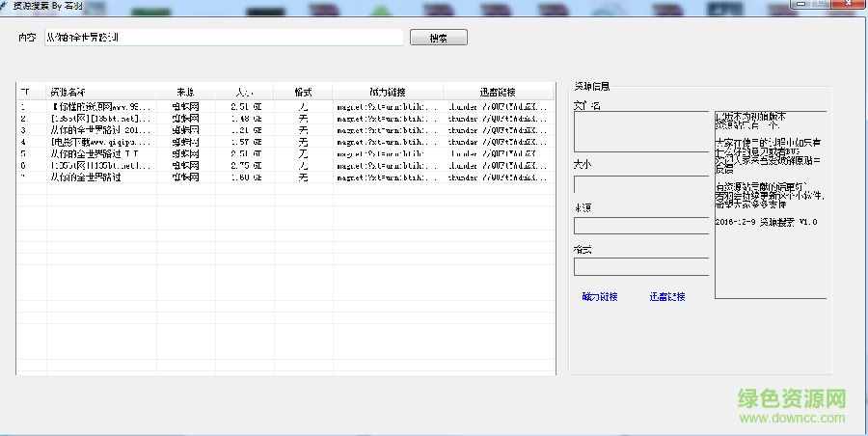
Task: Click the 大小 field in resource info
Action: (641, 184)
